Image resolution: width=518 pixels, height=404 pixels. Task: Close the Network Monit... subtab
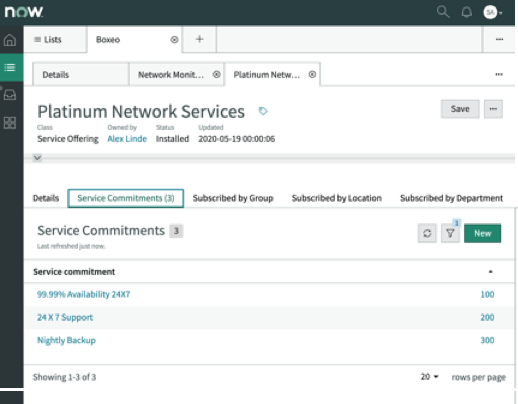click(217, 74)
